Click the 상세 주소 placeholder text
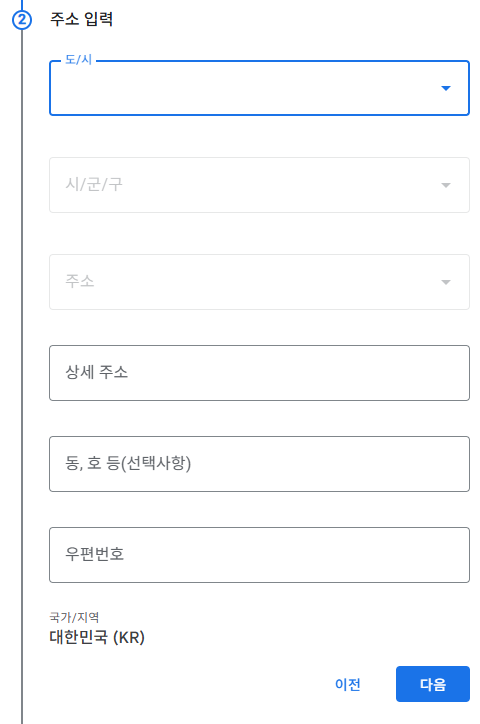 (96, 372)
